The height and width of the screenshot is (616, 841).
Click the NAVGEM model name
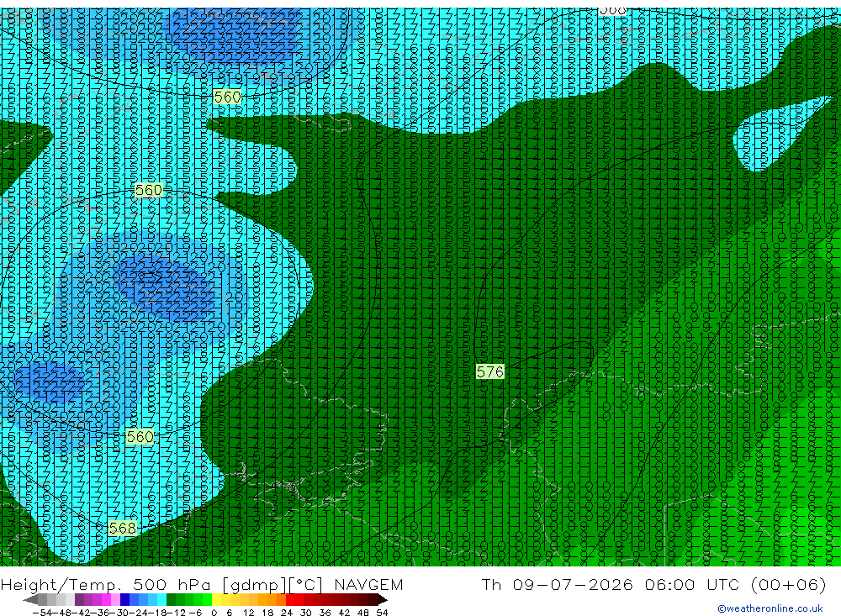(x=368, y=584)
